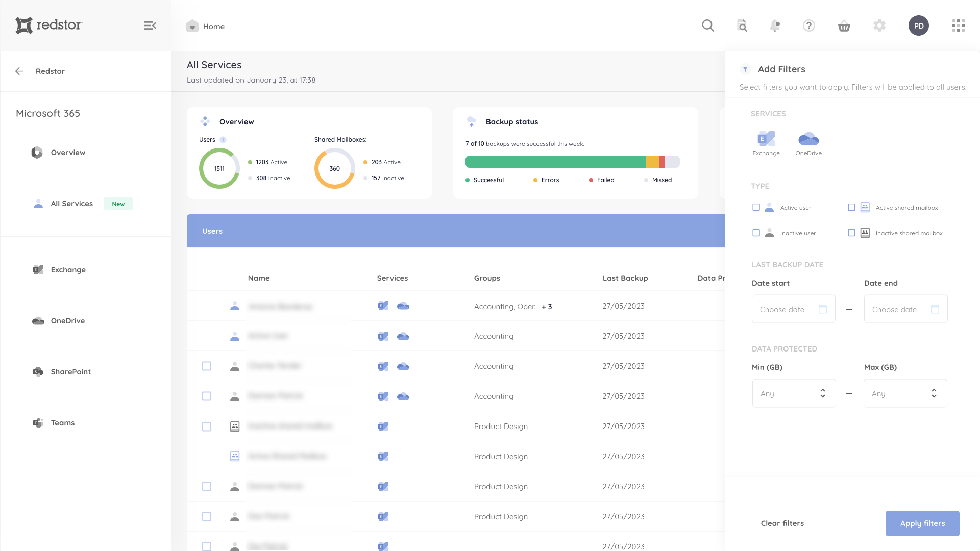Click the Home breadcrumb link
This screenshot has width=980, height=551.
tap(214, 27)
